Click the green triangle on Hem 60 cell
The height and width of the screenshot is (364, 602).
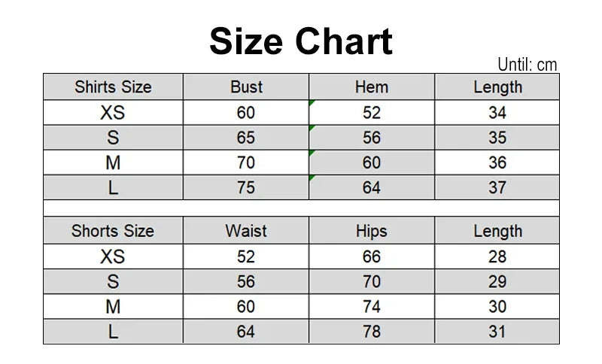point(312,153)
